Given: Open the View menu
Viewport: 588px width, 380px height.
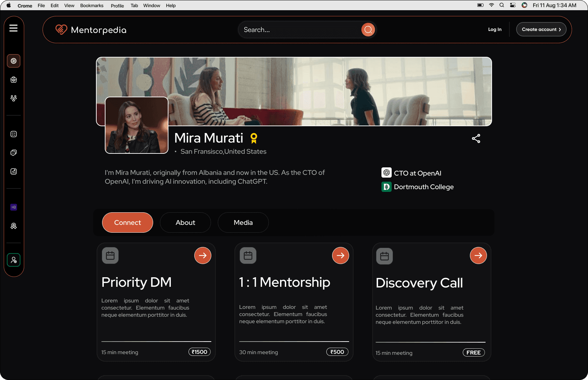Looking at the screenshot, I should [69, 5].
